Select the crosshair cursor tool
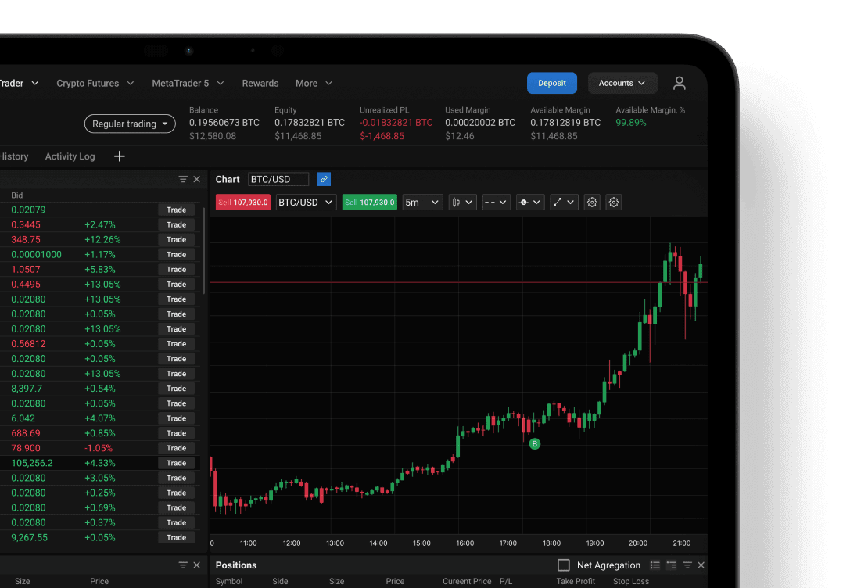This screenshot has height=588, width=868. tap(496, 203)
